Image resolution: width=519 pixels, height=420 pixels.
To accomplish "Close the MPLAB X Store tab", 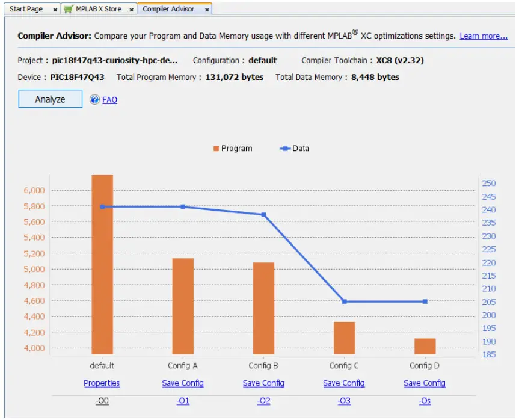I will click(132, 10).
